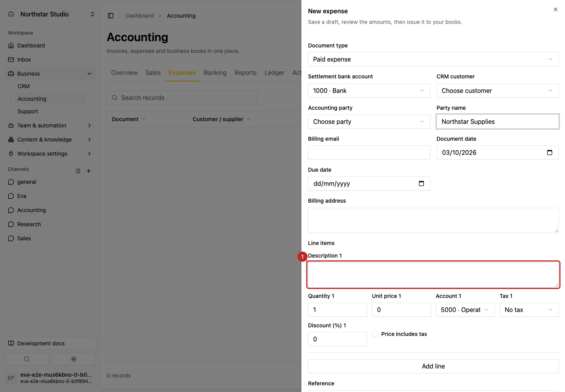Close the New expense panel

click(x=556, y=9)
